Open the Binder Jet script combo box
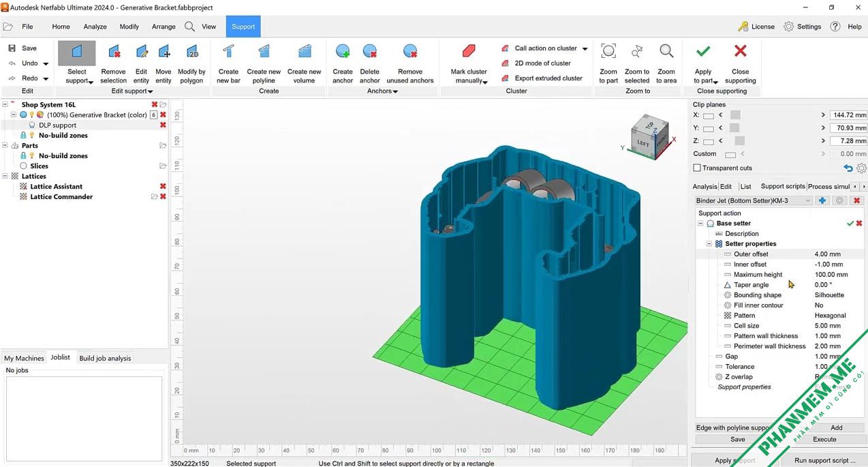The image size is (868, 467). (x=754, y=201)
